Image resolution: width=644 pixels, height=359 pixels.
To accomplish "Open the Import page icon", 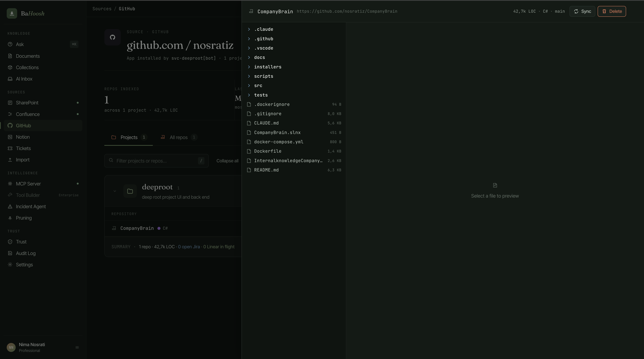I will coord(10,160).
